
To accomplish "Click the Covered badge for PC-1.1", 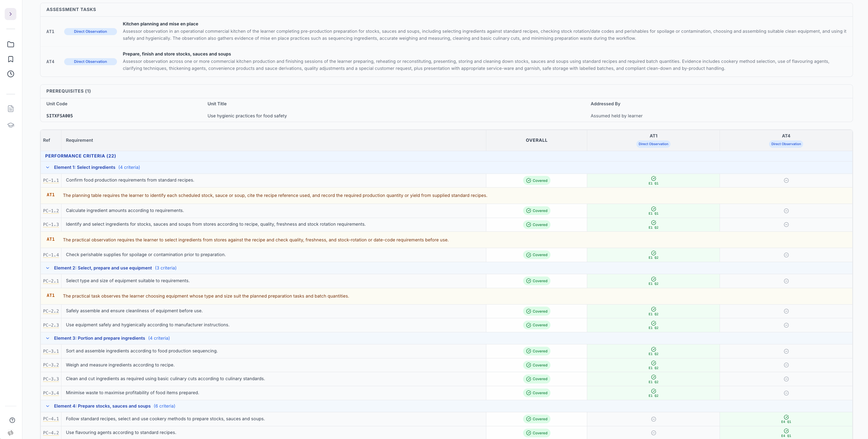I will coord(536,181).
